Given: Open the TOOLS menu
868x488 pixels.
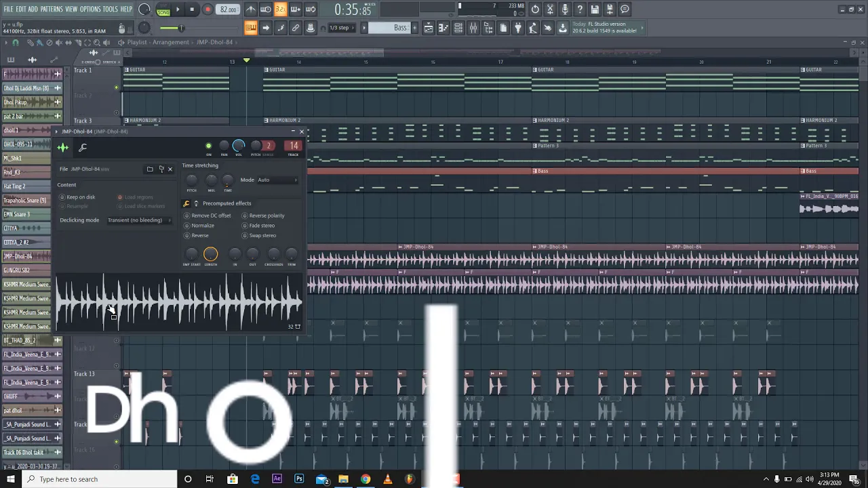Looking at the screenshot, I should pos(110,9).
